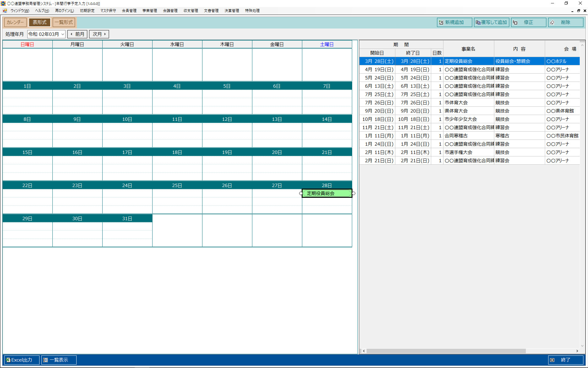Open the 一覧表示 list view icon button

(x=59, y=360)
